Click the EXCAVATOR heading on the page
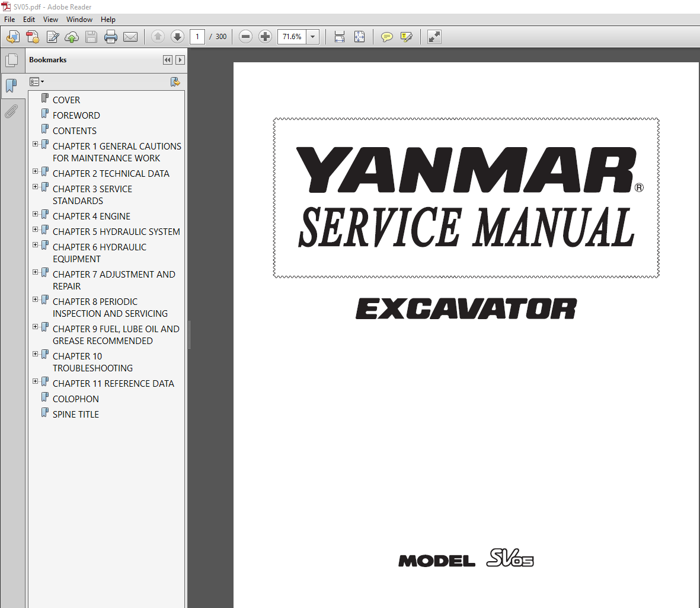Screen dimensions: 700x608 coord(466,308)
